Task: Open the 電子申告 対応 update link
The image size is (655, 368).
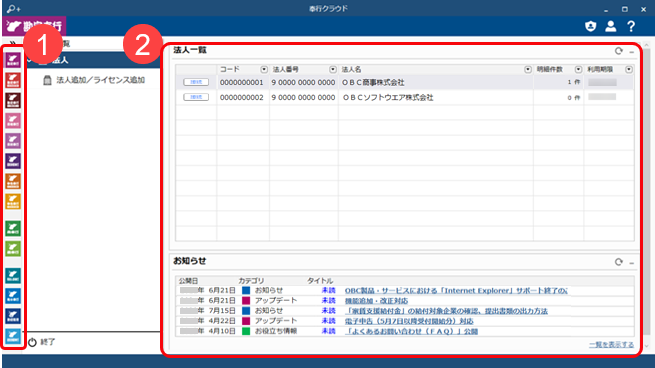Action: coord(409,321)
